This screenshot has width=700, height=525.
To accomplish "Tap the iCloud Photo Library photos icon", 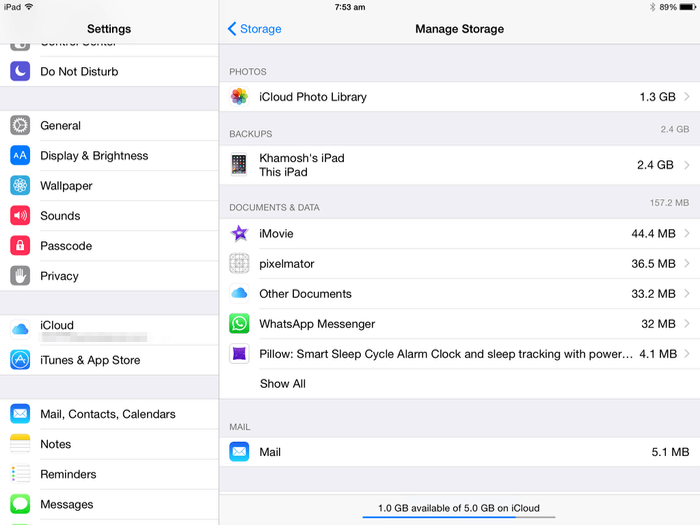I will tap(239, 96).
